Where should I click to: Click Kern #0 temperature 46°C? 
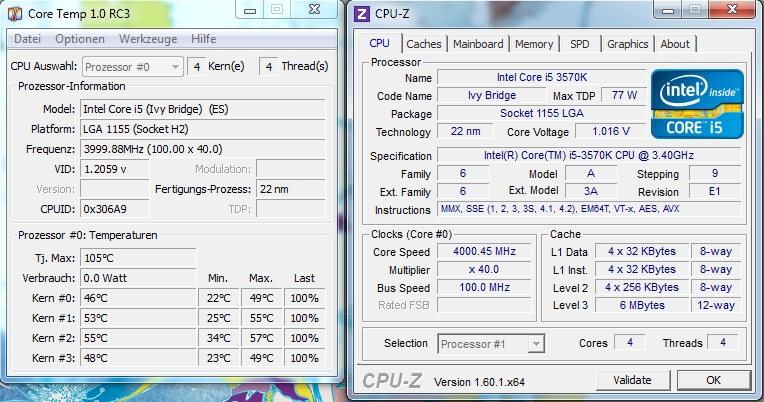(x=138, y=298)
